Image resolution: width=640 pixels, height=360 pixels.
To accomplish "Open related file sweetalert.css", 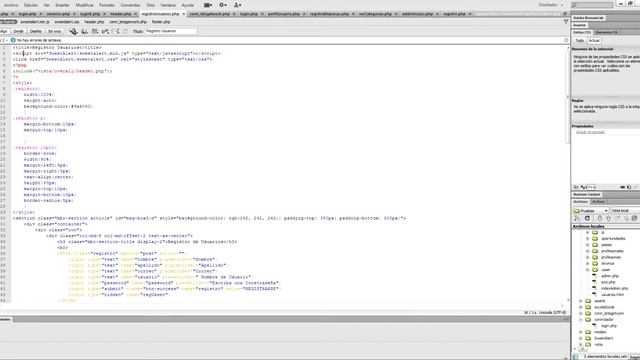I will (x=67, y=22).
